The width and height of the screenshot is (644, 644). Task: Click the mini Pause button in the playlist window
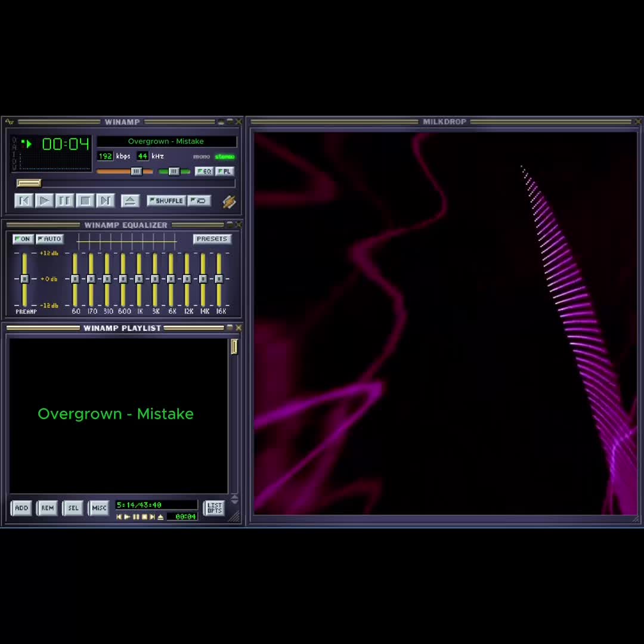click(x=136, y=516)
